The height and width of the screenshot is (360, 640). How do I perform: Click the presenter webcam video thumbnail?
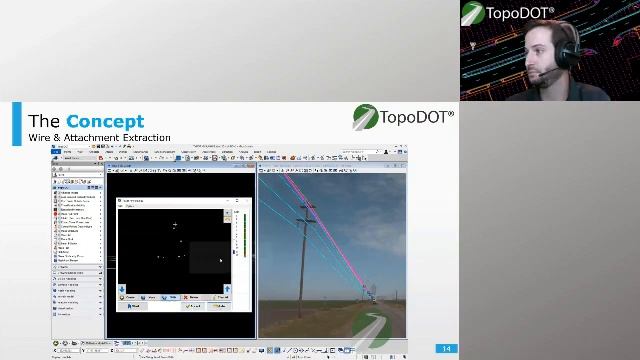(550, 50)
